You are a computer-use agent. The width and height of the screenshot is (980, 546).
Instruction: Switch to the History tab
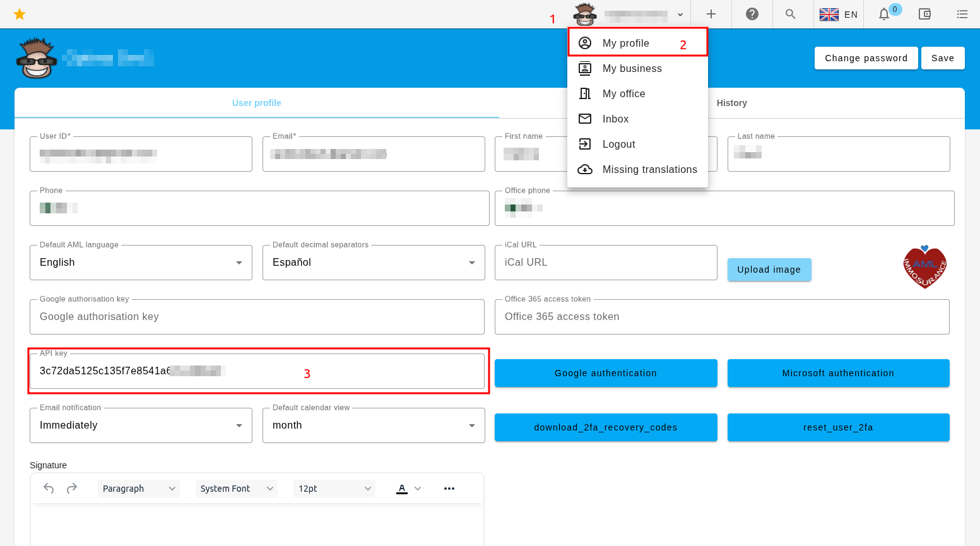(x=732, y=103)
